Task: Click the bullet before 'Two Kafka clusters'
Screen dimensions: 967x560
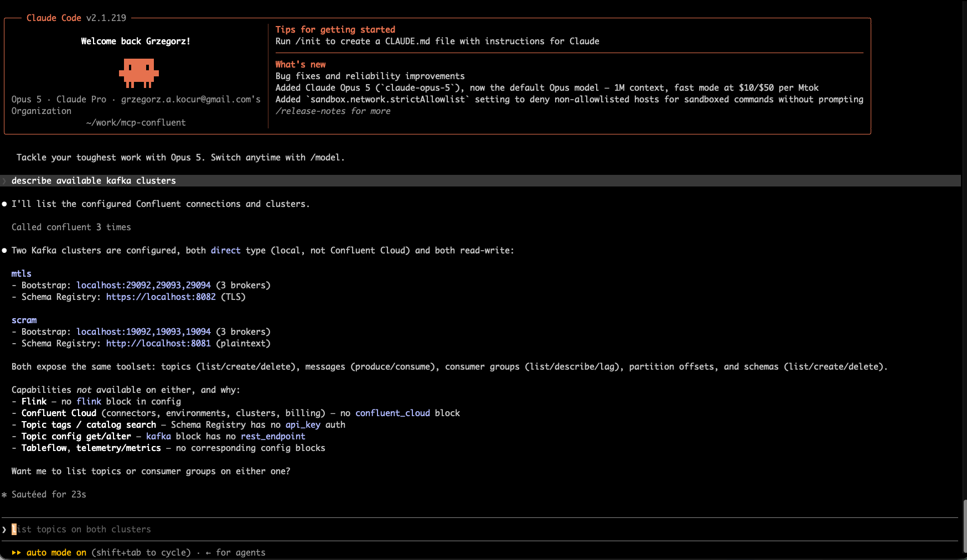Action: [4, 251]
